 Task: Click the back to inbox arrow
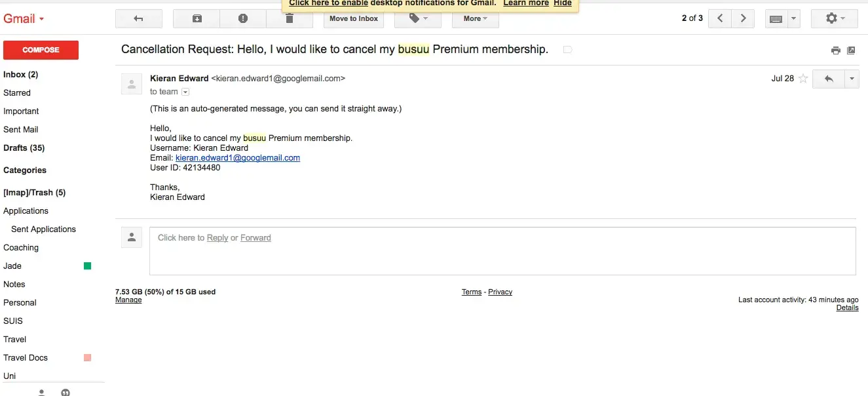click(138, 19)
